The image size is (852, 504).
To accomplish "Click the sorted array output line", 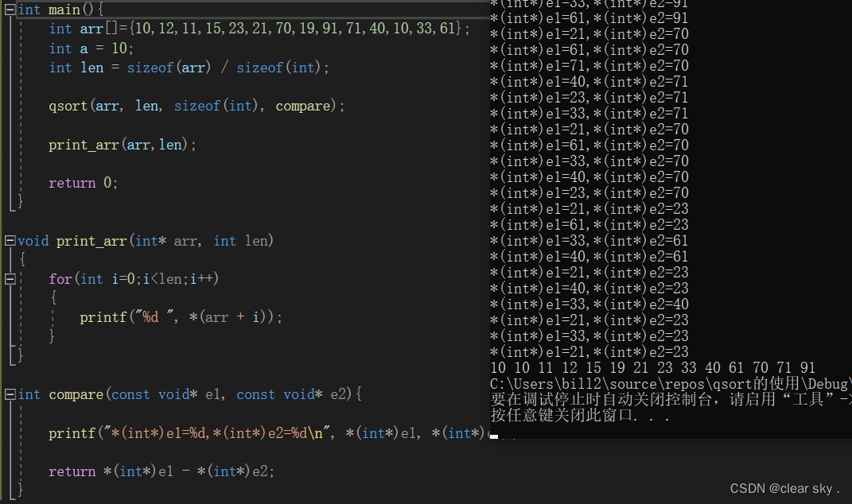I will [652, 367].
